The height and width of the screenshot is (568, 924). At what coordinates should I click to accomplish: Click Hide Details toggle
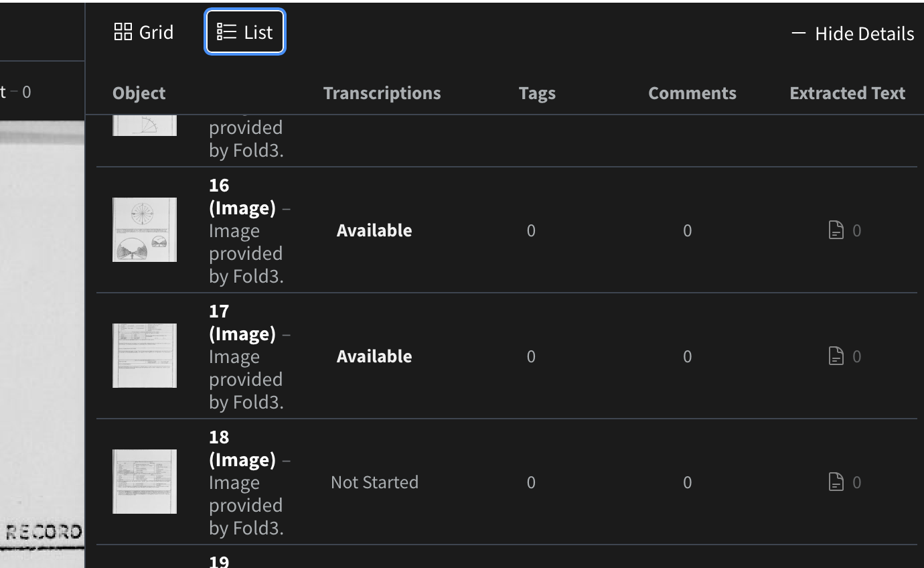point(852,33)
